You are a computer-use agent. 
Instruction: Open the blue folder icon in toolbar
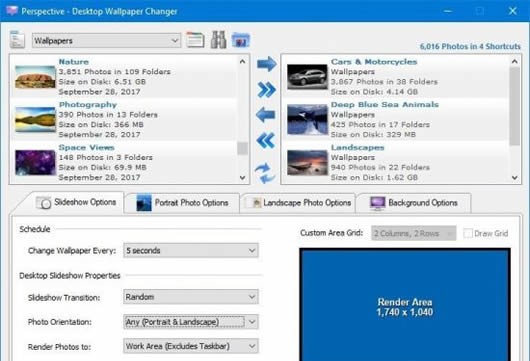pyautogui.click(x=241, y=40)
